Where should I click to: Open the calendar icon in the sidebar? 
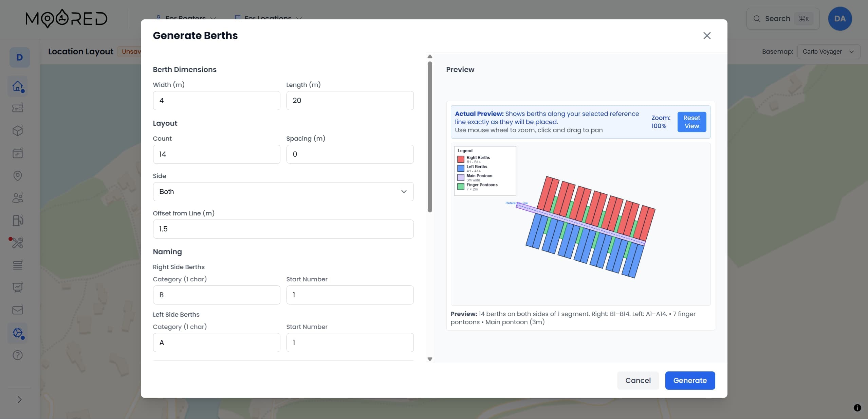pyautogui.click(x=18, y=153)
